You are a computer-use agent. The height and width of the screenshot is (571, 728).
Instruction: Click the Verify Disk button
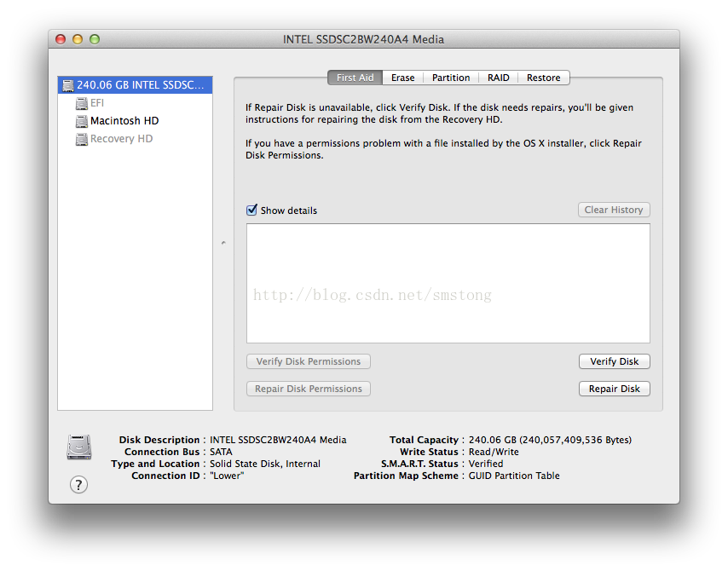tap(615, 361)
